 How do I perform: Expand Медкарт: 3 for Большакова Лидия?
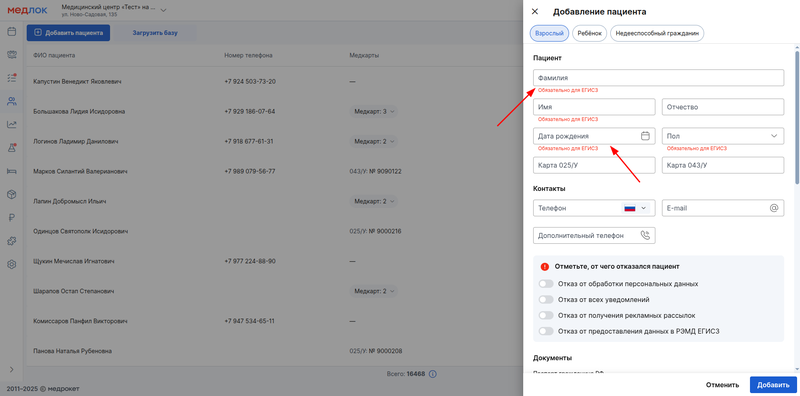click(x=373, y=111)
